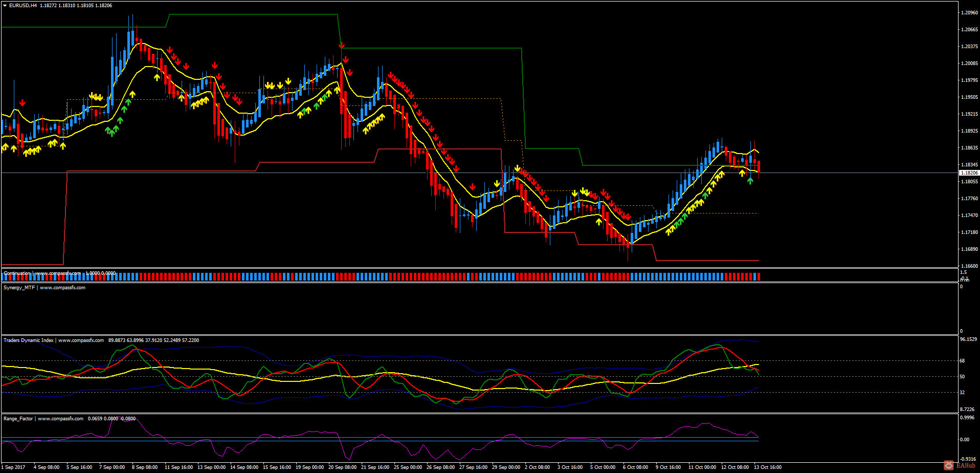Click the 1.18635 price axis label

click(970, 148)
